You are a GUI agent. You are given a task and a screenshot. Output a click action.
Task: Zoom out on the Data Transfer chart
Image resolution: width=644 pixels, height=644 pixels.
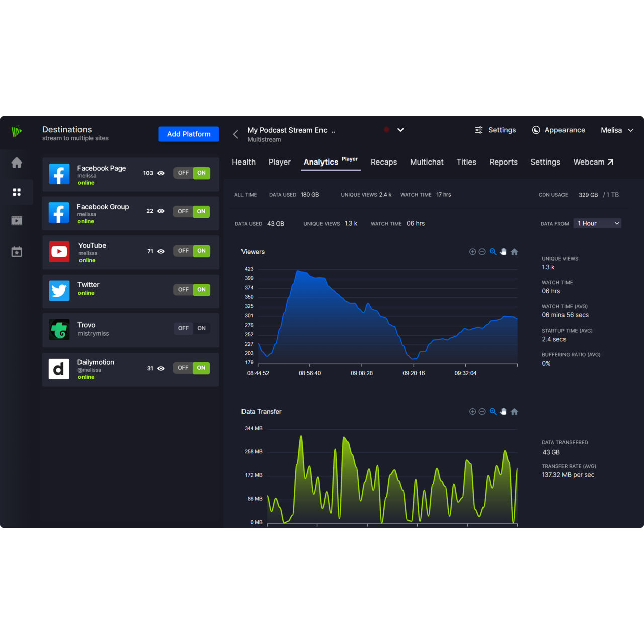click(482, 412)
